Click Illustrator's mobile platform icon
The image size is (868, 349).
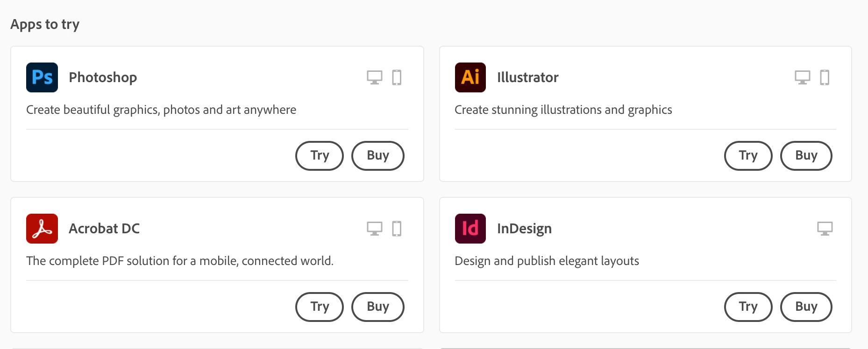(x=825, y=77)
